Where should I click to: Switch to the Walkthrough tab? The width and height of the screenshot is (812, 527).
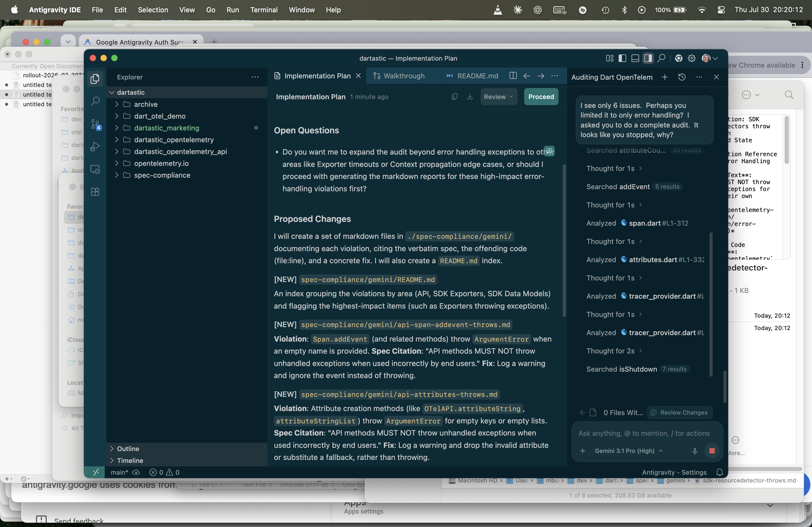403,76
